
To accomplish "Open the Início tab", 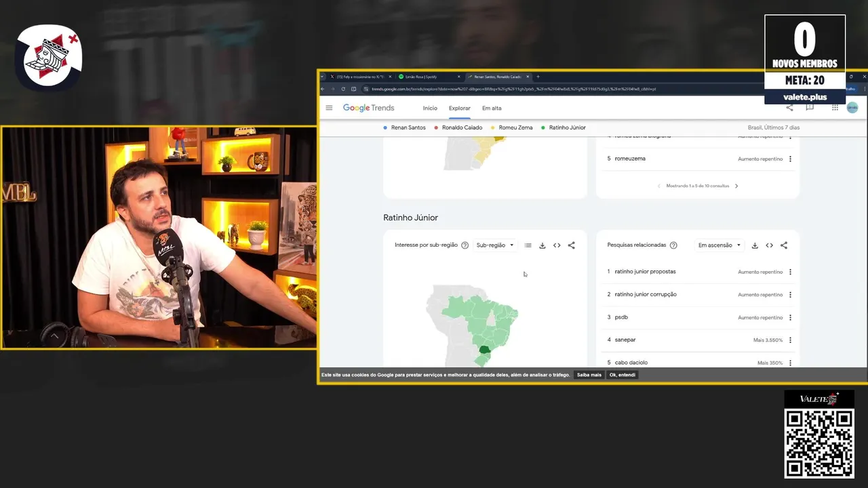I will tap(430, 108).
